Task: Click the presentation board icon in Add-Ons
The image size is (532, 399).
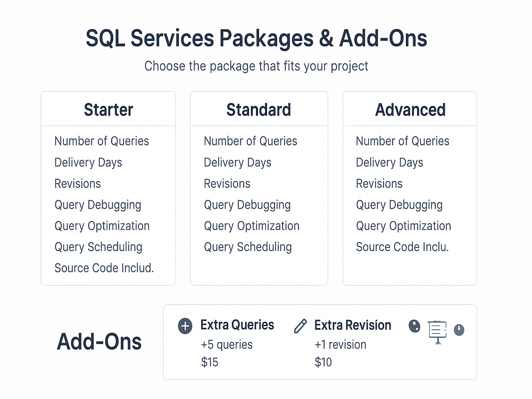Action: [438, 332]
